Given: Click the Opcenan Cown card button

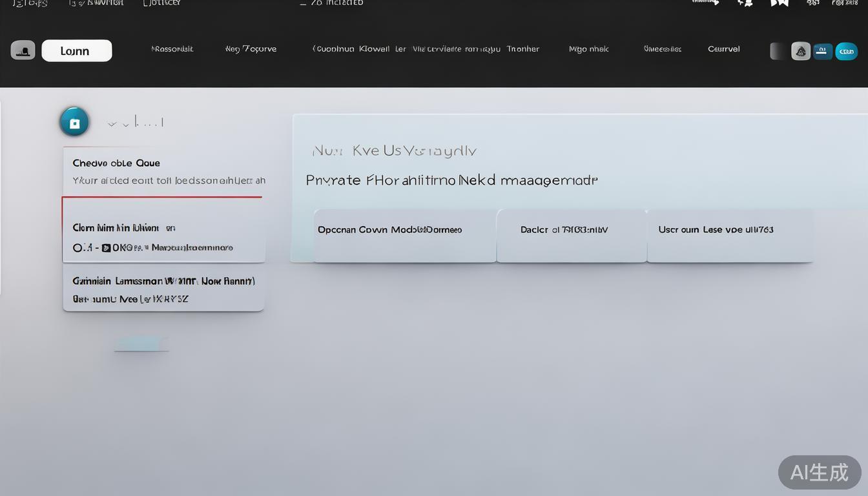Looking at the screenshot, I should [x=404, y=235].
